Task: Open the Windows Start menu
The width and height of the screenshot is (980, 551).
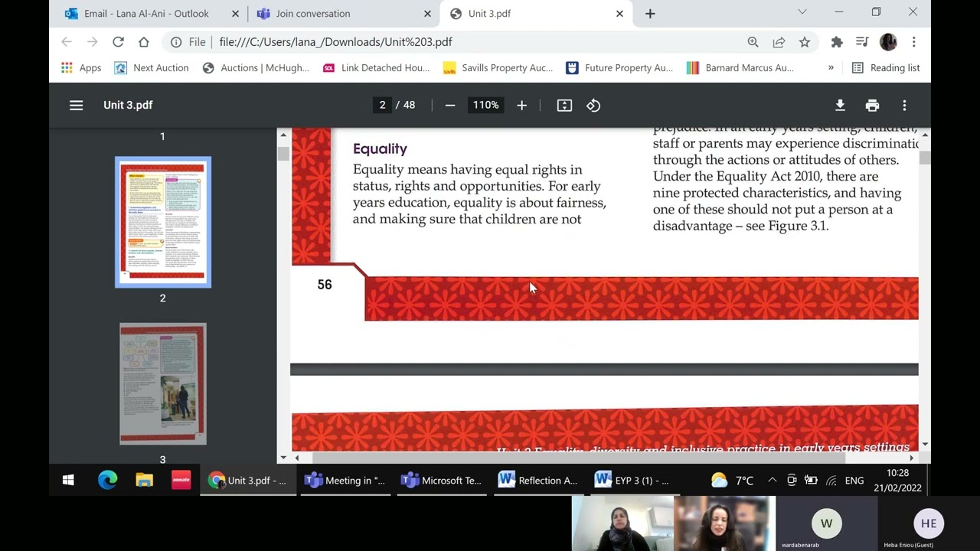Action: tap(68, 481)
